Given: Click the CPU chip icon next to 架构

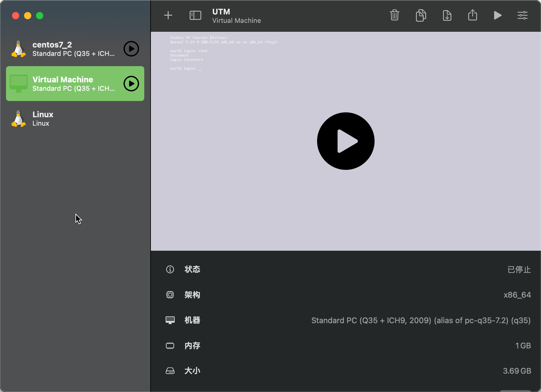Looking at the screenshot, I should point(170,295).
